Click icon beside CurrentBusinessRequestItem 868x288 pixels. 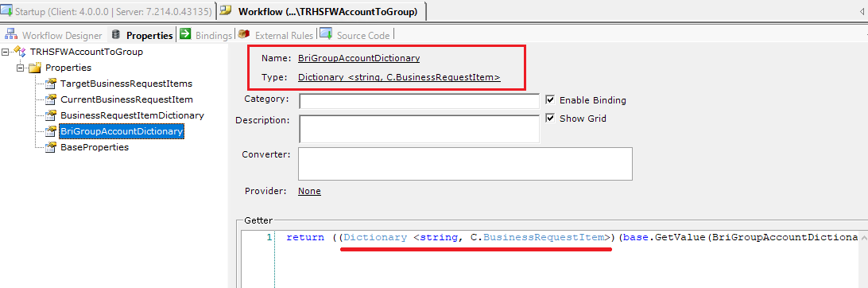point(50,99)
